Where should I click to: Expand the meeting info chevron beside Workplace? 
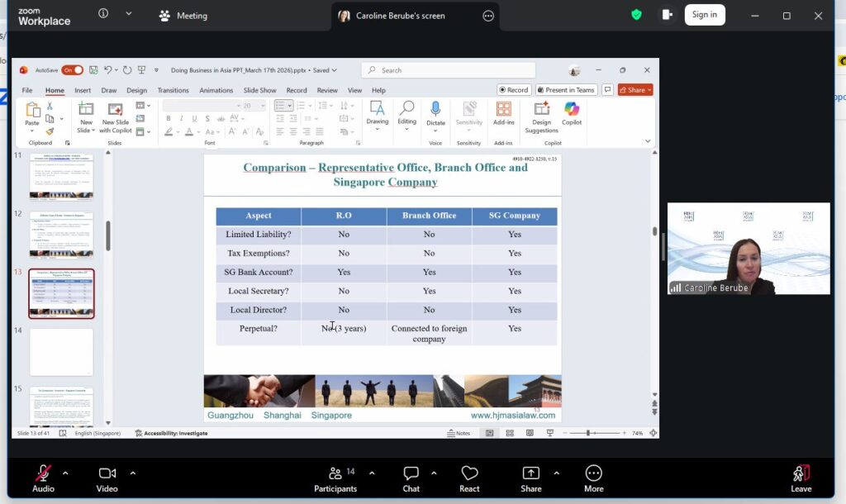(128, 13)
